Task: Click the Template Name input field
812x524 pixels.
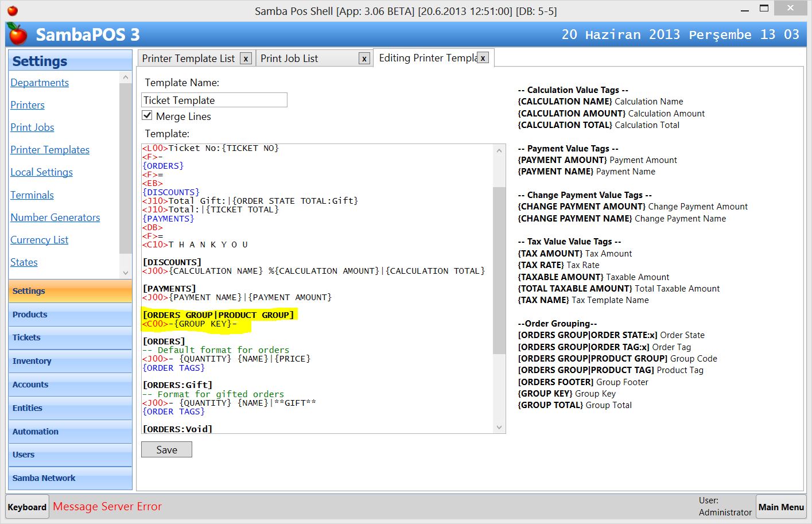Action: (214, 100)
